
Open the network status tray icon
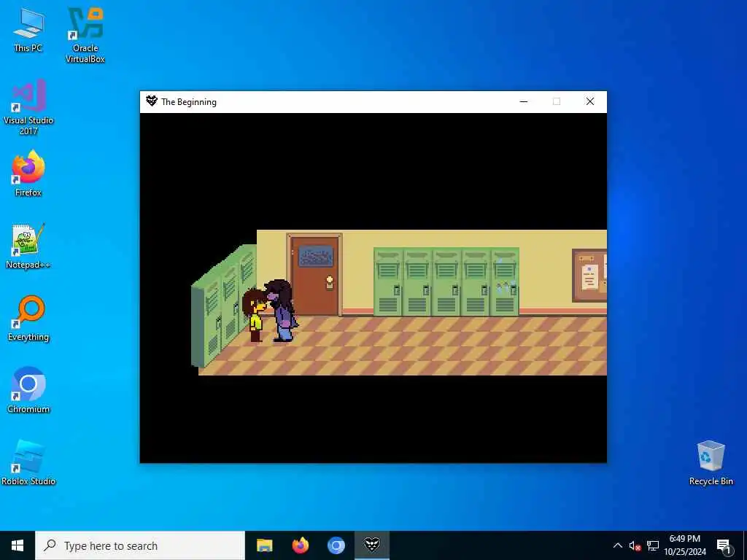(653, 545)
